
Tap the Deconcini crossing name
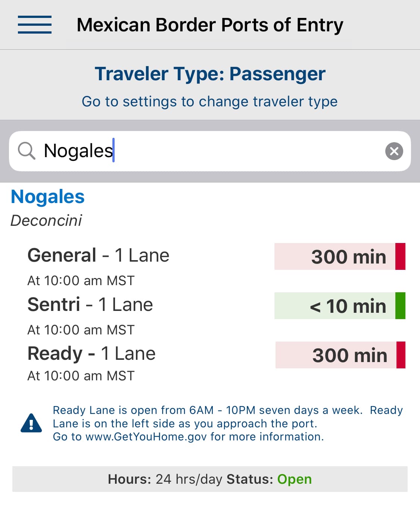coord(46,221)
